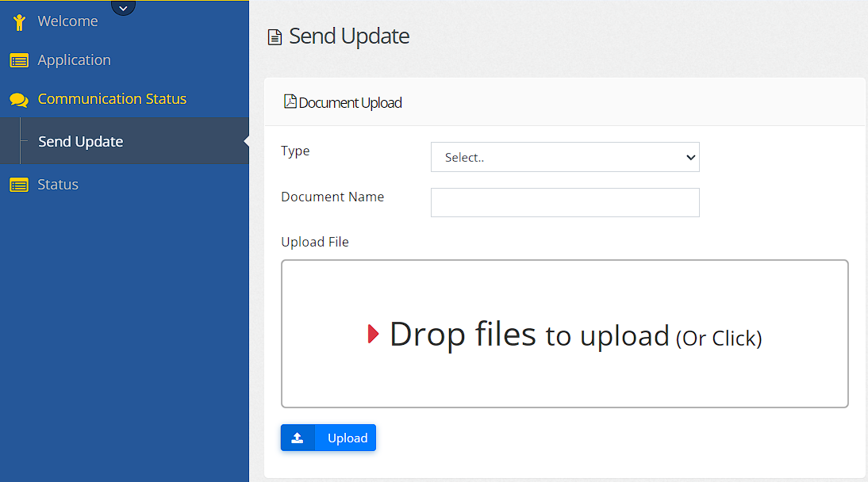The height and width of the screenshot is (482, 868).
Task: Select the Send Update submenu item
Action: (81, 142)
